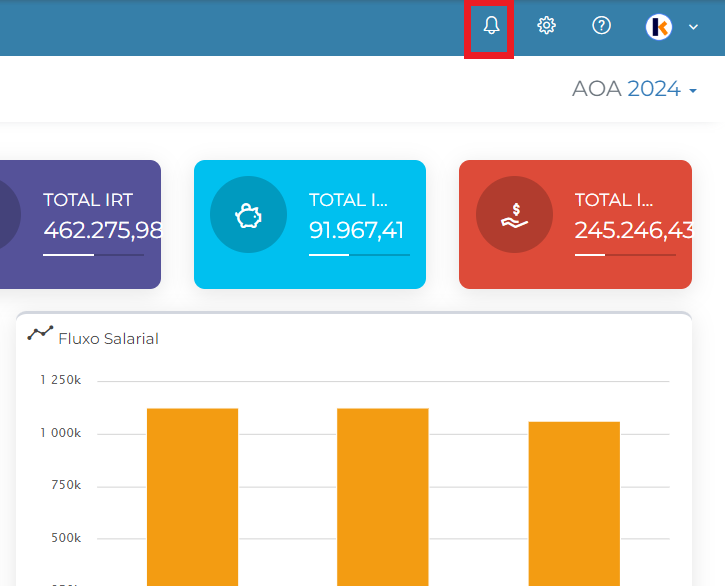725x586 pixels.
Task: Click the blue card TOTAL I... title
Action: pyautogui.click(x=348, y=200)
